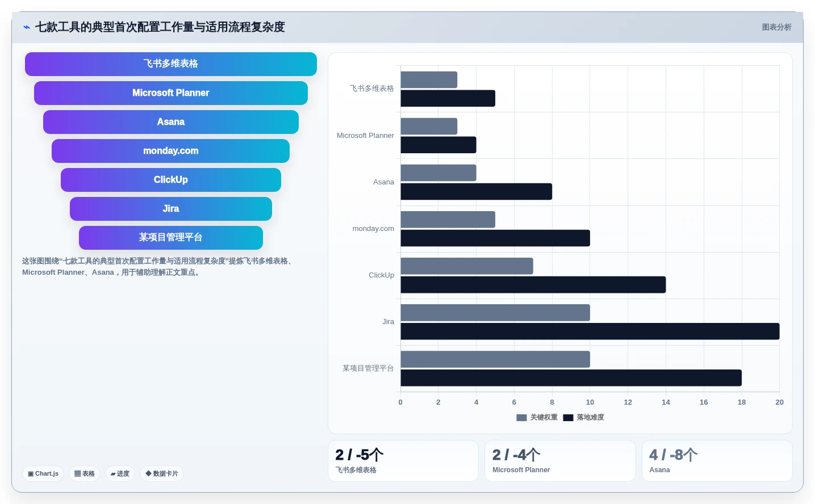Click the x-axis tick label 20
The width and height of the screenshot is (815, 504).
tap(779, 402)
